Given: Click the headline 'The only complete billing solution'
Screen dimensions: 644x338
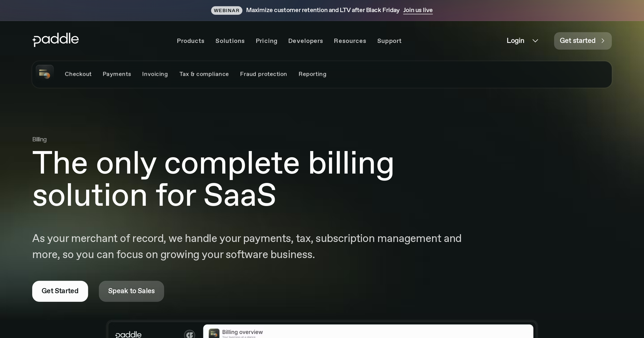Looking at the screenshot, I should tap(213, 179).
